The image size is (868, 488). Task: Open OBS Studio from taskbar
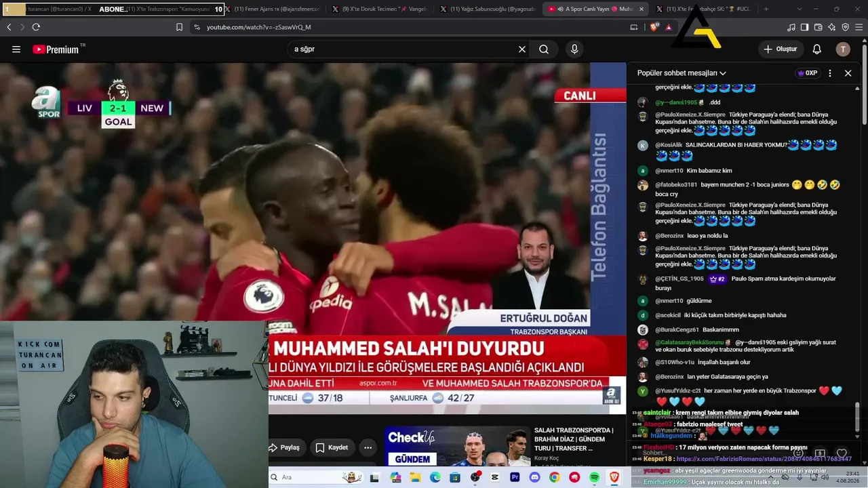click(x=475, y=477)
